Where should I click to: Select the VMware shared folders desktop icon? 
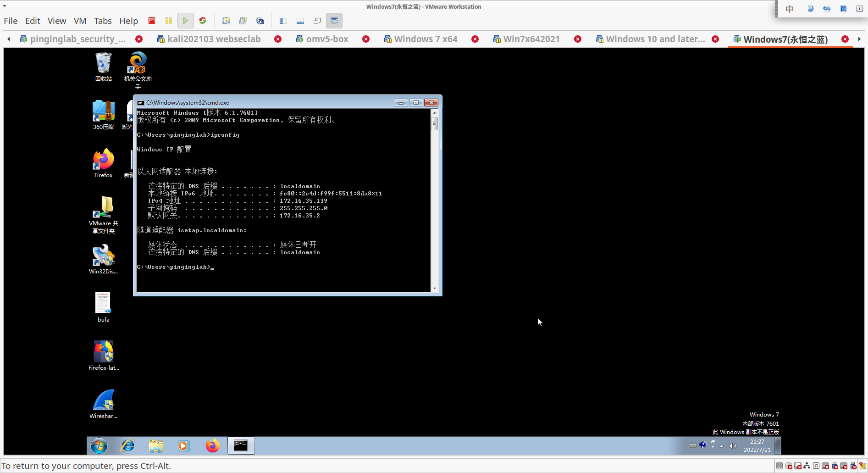click(104, 215)
